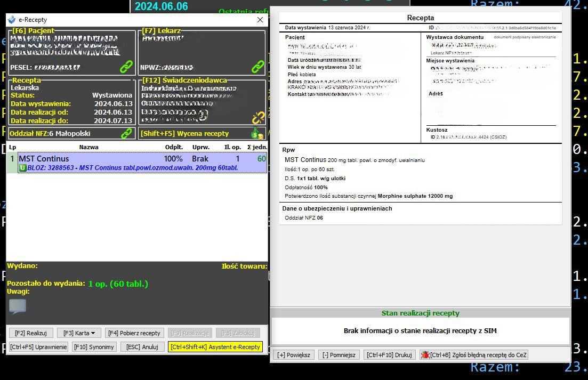Click the green link icon in Lekarz panel
Image resolution: width=588 pixels, height=380 pixels.
coord(257,67)
